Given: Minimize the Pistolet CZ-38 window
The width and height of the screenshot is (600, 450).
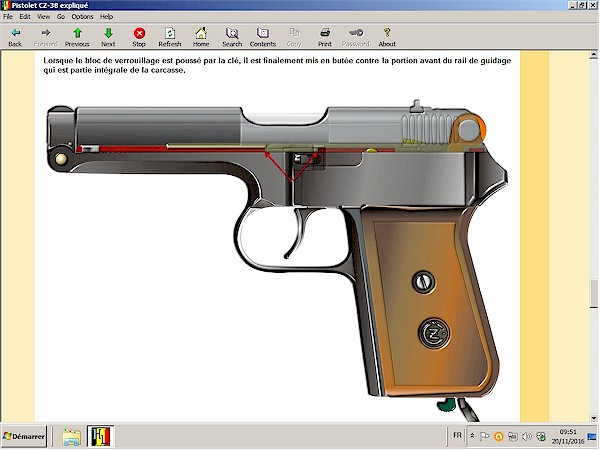Looking at the screenshot, I should pyautogui.click(x=572, y=5).
